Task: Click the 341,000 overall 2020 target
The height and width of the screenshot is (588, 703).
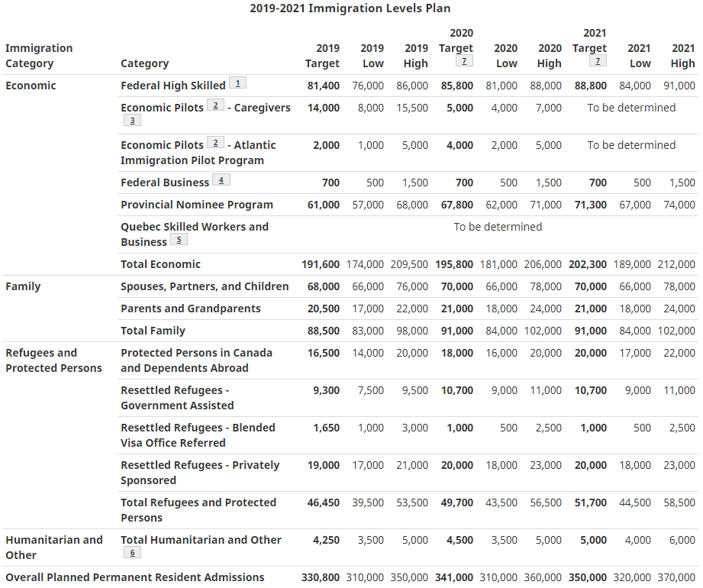Action: 454,577
